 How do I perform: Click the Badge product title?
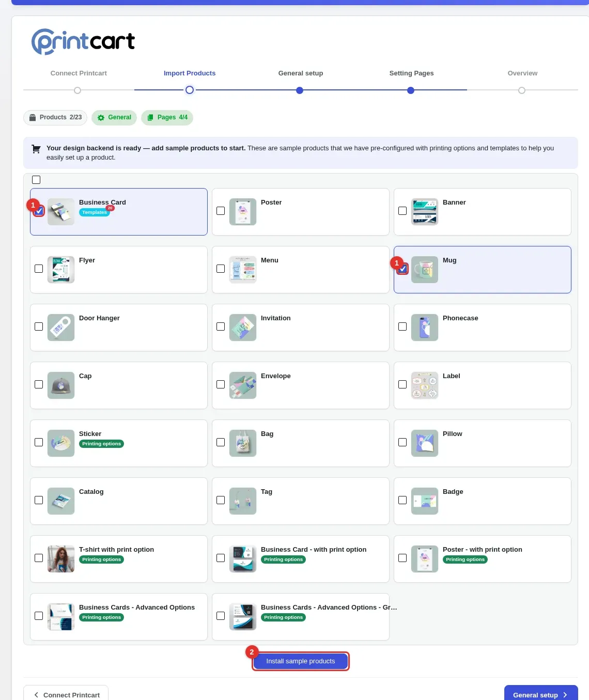[x=453, y=492]
